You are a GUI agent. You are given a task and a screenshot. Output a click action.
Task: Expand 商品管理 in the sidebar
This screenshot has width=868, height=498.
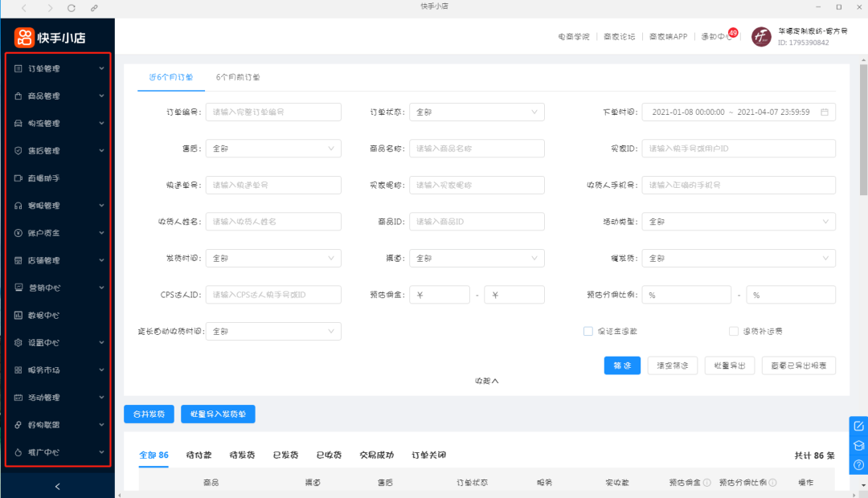(x=58, y=96)
